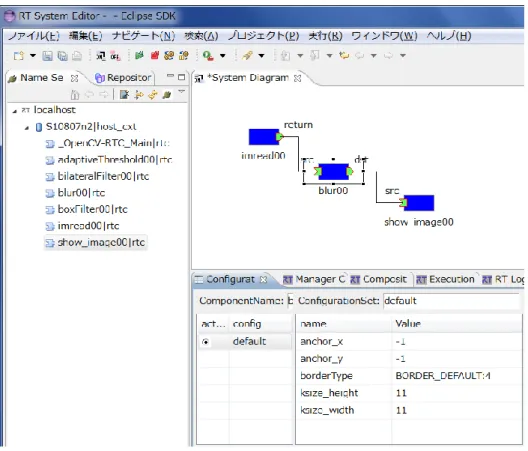
Task: Open the ファイル(F) menu
Action: pyautogui.click(x=34, y=36)
